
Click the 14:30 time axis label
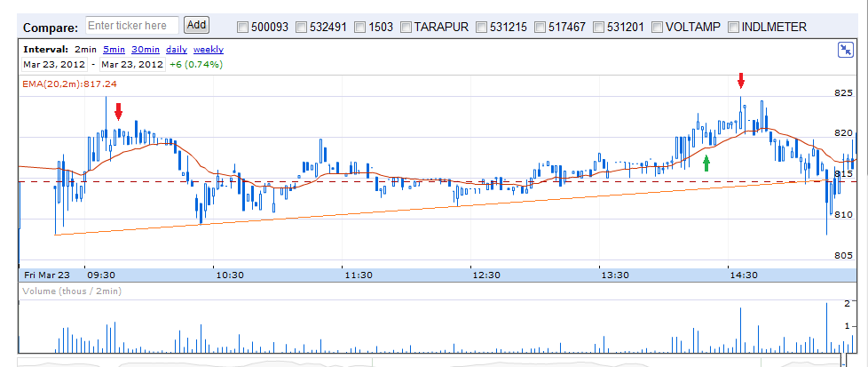744,275
